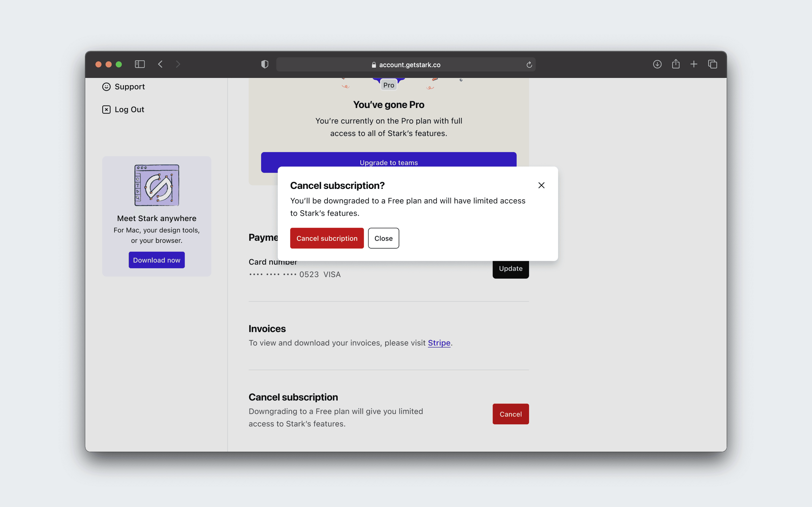Click browser back navigation arrow
Image resolution: width=812 pixels, height=507 pixels.
click(x=161, y=64)
